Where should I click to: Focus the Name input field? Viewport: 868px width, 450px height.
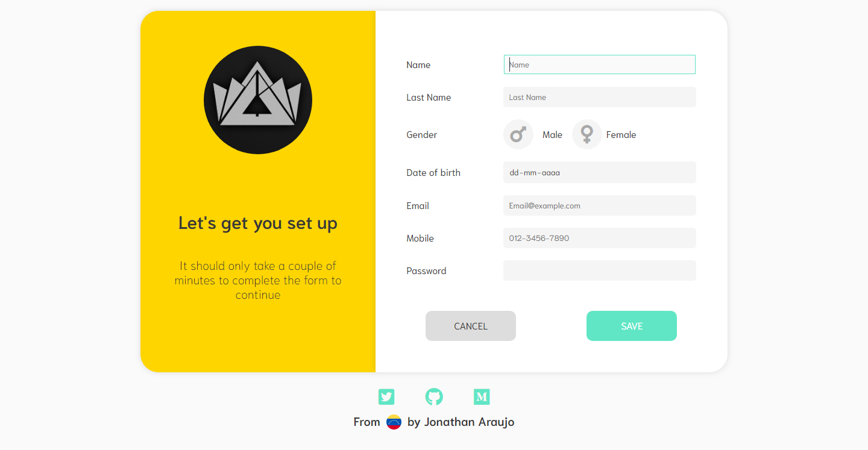600,64
